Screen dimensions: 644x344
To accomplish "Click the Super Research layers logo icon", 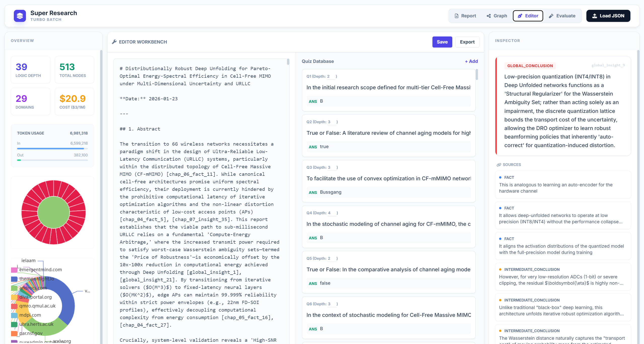I will 20,16.
